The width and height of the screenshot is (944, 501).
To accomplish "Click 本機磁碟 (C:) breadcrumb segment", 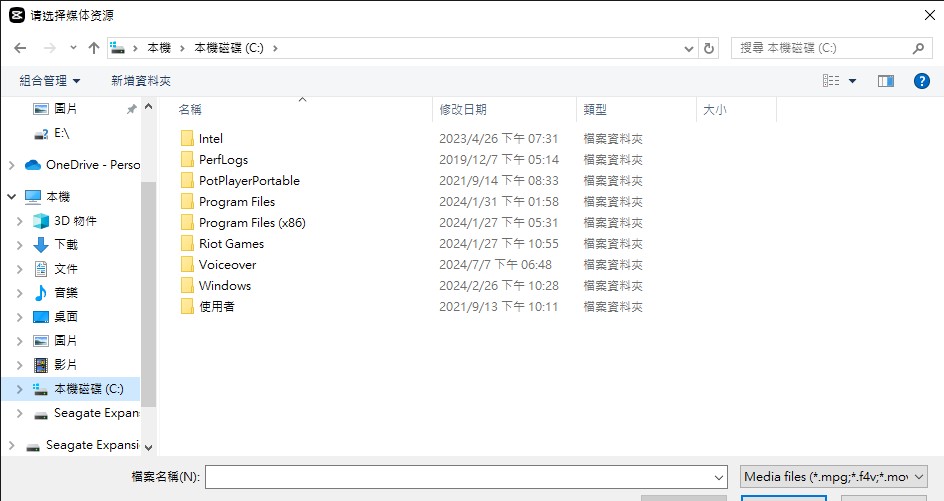I will [x=229, y=48].
